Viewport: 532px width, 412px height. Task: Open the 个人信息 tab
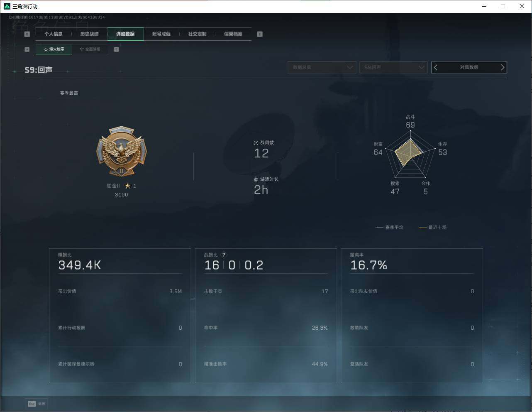54,34
